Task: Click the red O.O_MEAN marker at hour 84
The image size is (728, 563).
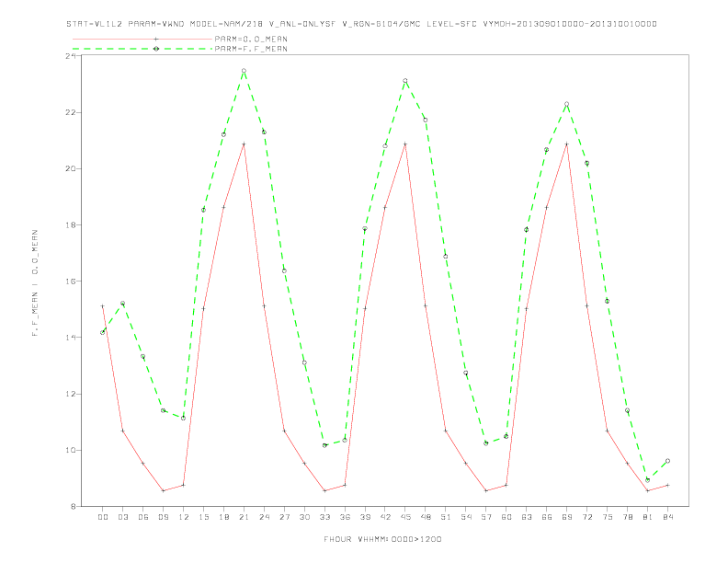Action: tap(667, 485)
